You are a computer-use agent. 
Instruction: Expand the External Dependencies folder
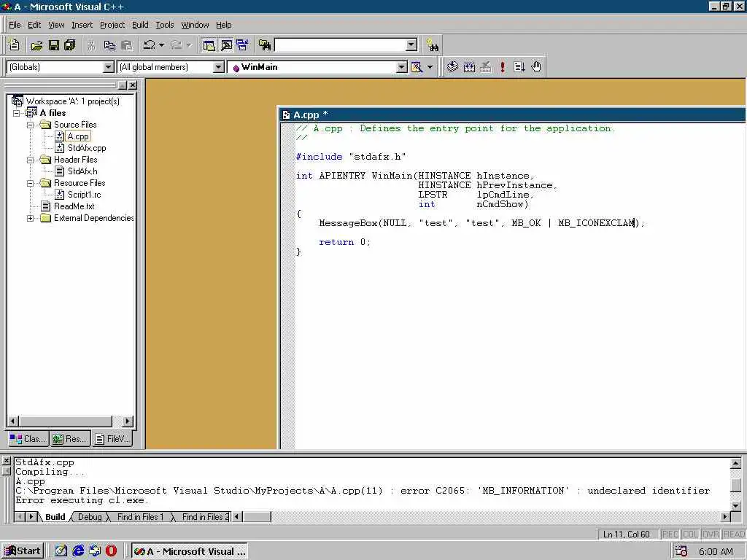click(x=30, y=219)
